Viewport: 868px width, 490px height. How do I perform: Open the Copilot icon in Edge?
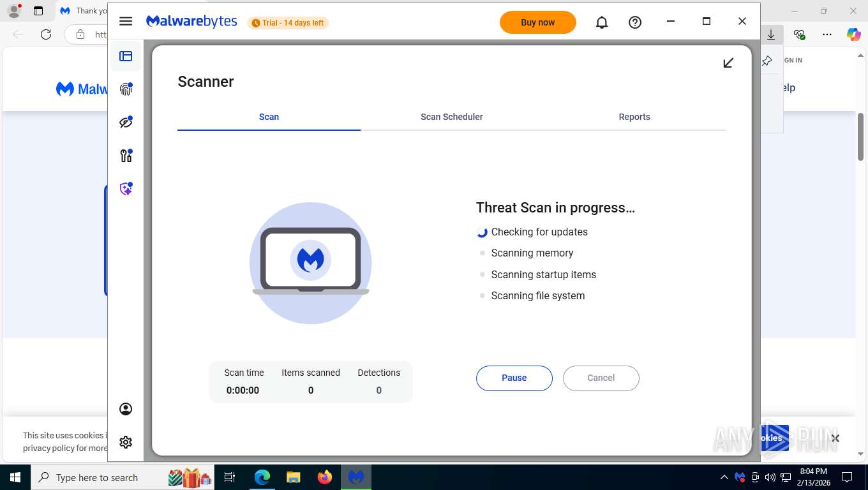point(853,34)
